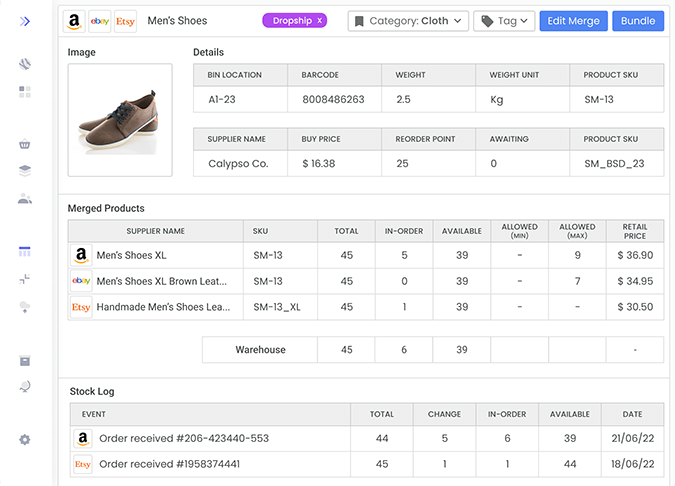Click the bookmark icon in Category dropdown
The image size is (675, 486).
pos(359,21)
